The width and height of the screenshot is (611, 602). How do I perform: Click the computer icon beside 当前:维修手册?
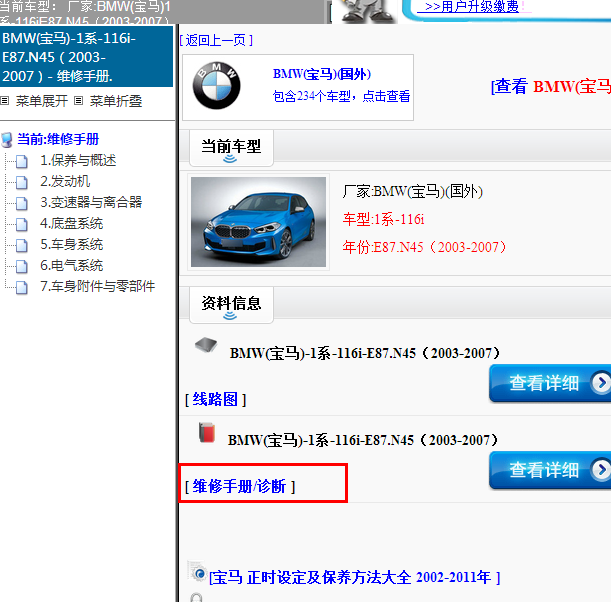[x=7, y=140]
